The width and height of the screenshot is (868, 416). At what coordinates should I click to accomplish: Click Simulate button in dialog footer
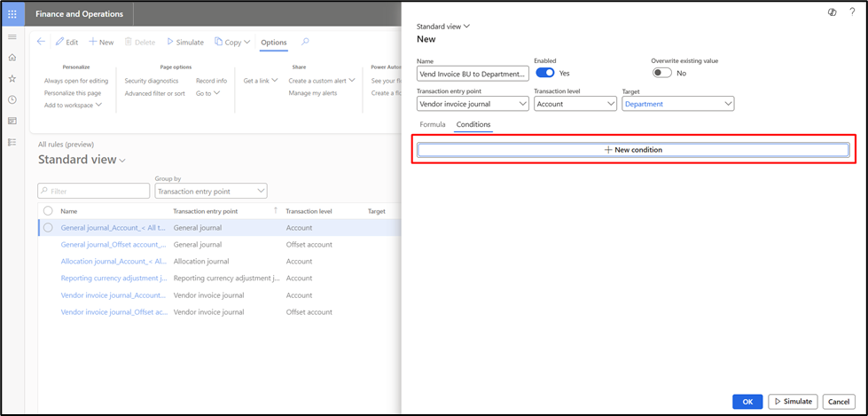(x=794, y=402)
